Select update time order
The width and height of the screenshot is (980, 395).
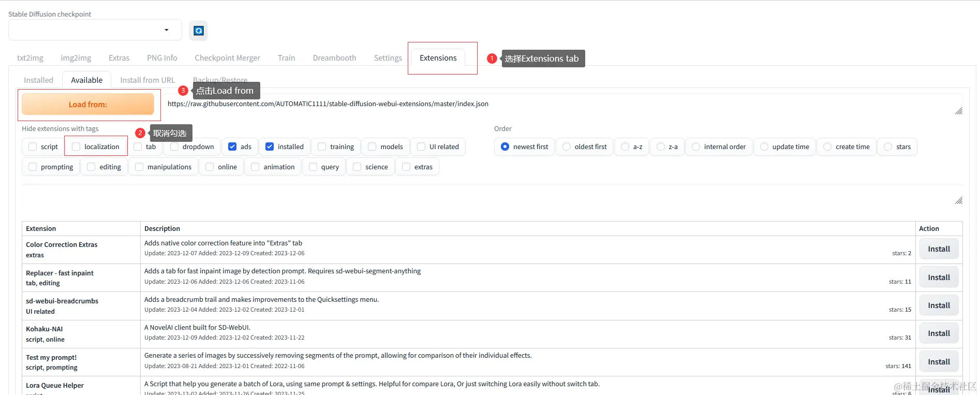click(764, 147)
